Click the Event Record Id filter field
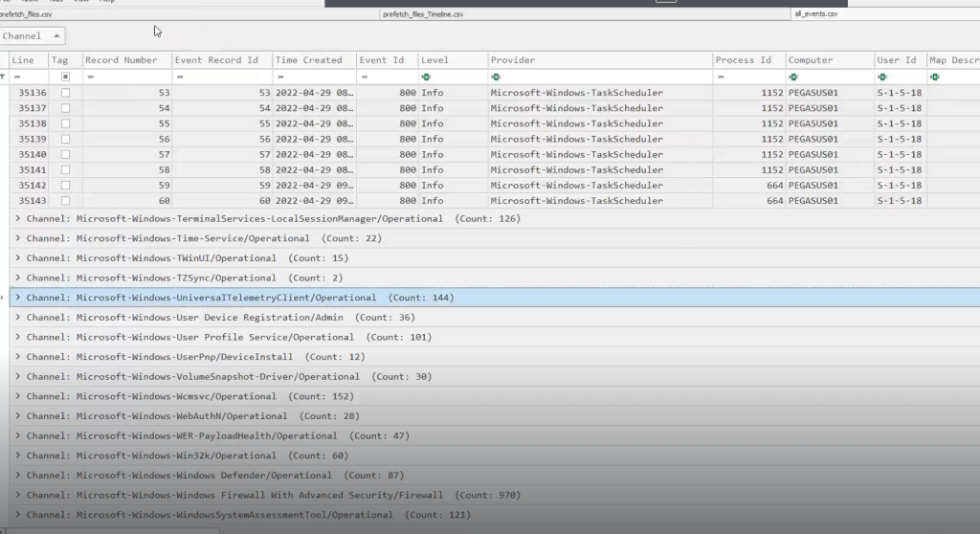980x534 pixels. point(222,77)
